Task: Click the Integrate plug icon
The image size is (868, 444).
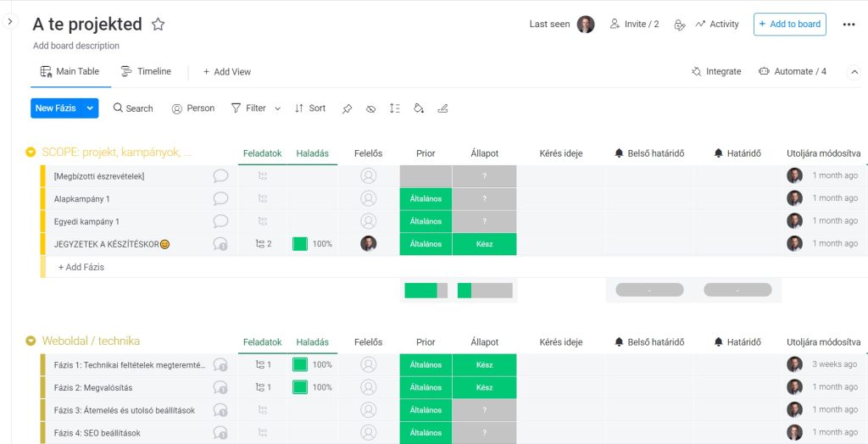Action: (x=697, y=72)
